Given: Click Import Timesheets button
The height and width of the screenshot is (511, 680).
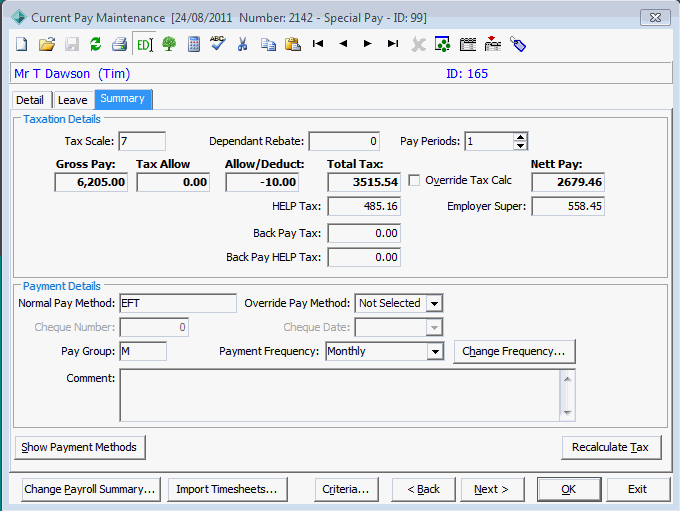Looking at the screenshot, I should click(x=227, y=489).
